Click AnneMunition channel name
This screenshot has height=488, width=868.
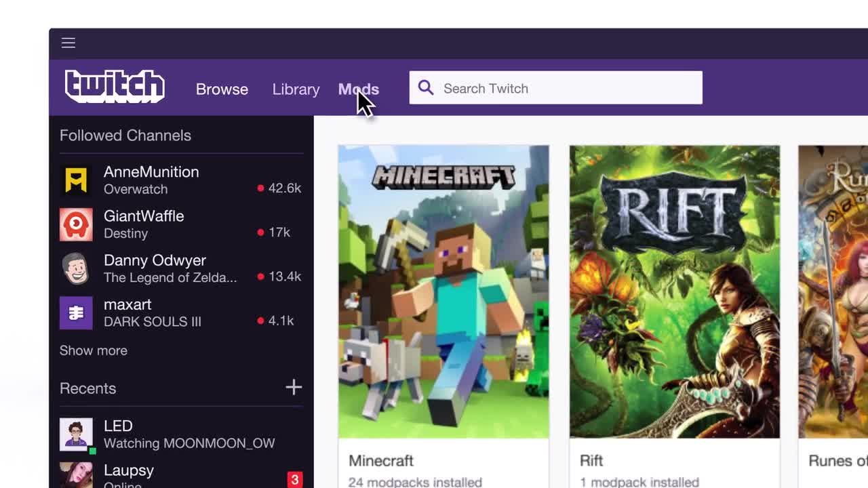(x=151, y=172)
